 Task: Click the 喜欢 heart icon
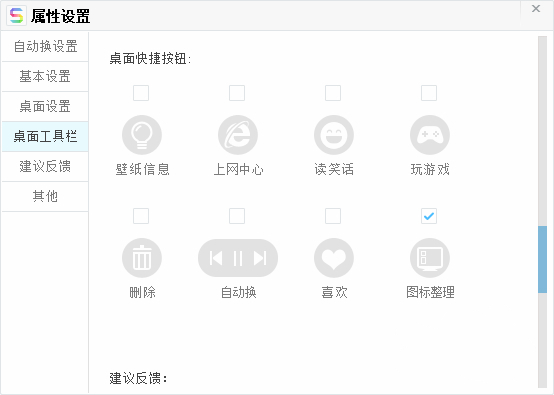coord(334,258)
